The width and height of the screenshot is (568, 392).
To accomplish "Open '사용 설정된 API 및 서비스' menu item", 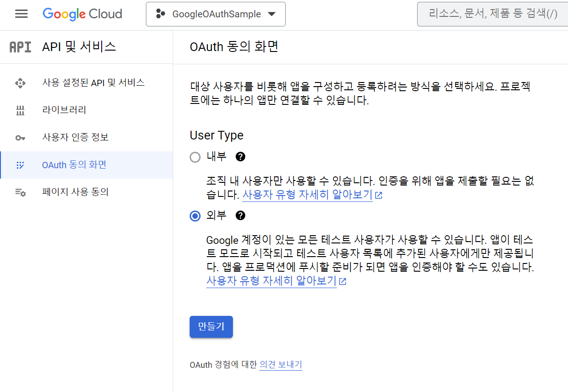I will click(x=87, y=83).
